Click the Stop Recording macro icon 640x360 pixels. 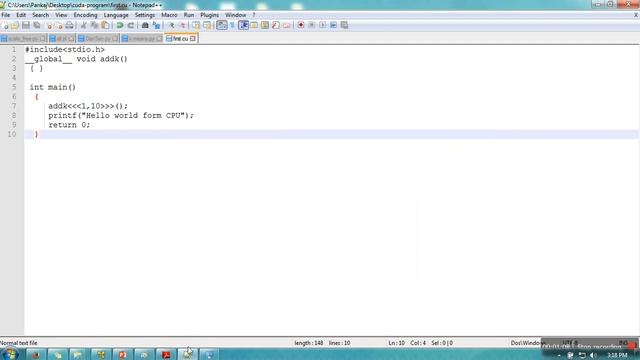(x=311, y=25)
